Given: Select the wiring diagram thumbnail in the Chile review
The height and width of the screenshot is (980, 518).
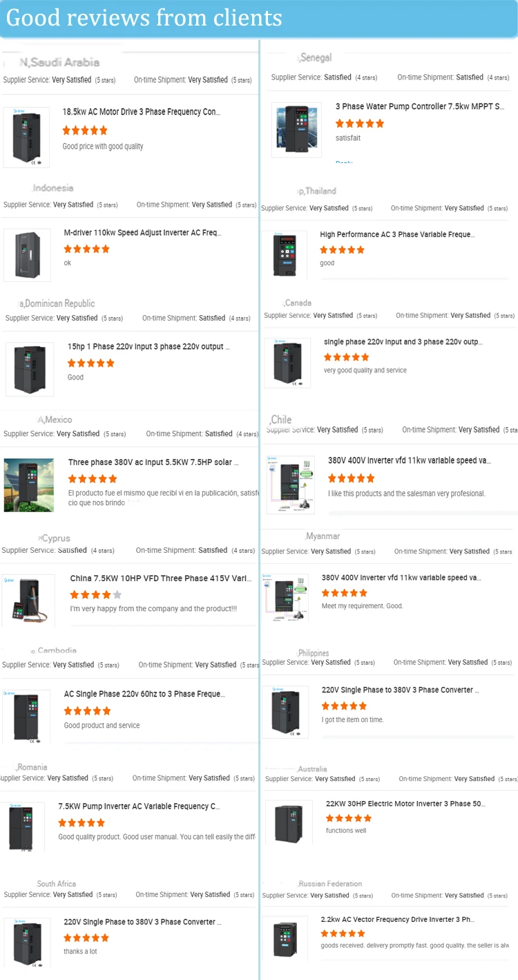Looking at the screenshot, I should point(291,484).
